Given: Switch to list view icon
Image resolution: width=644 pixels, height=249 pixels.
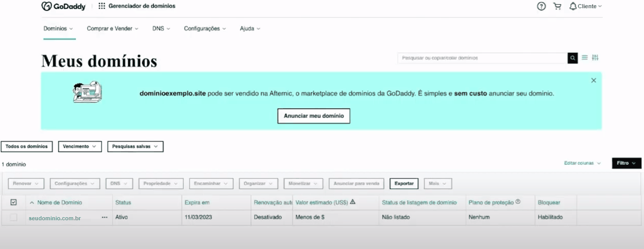Looking at the screenshot, I should (x=585, y=58).
